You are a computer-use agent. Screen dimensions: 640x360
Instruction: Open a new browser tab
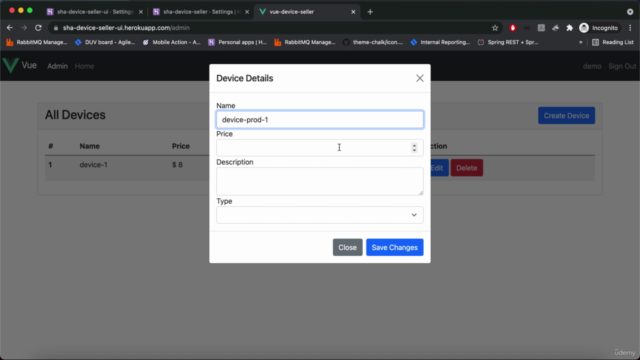pyautogui.click(x=370, y=12)
